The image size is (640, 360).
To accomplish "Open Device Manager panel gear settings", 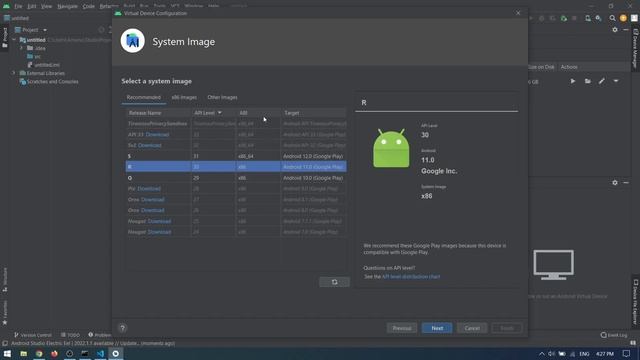I will [x=615, y=29].
